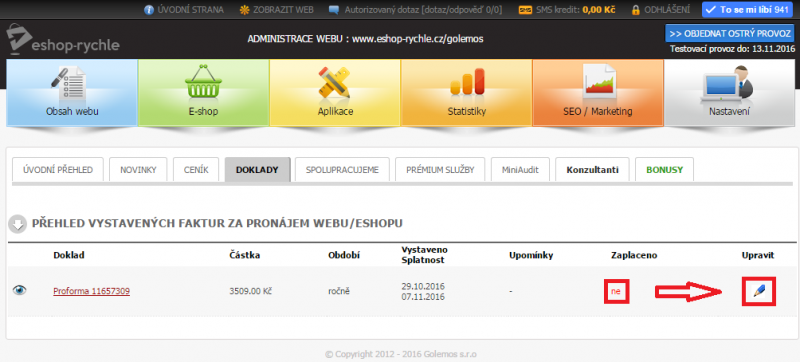Switch to Novinky tab
This screenshot has width=800, height=362.
point(138,170)
